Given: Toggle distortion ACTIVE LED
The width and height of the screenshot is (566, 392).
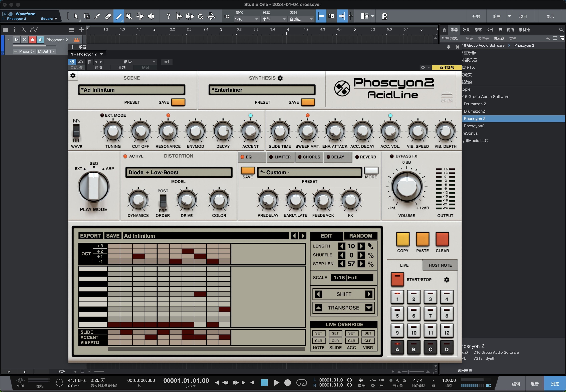Looking at the screenshot, I should [x=125, y=156].
